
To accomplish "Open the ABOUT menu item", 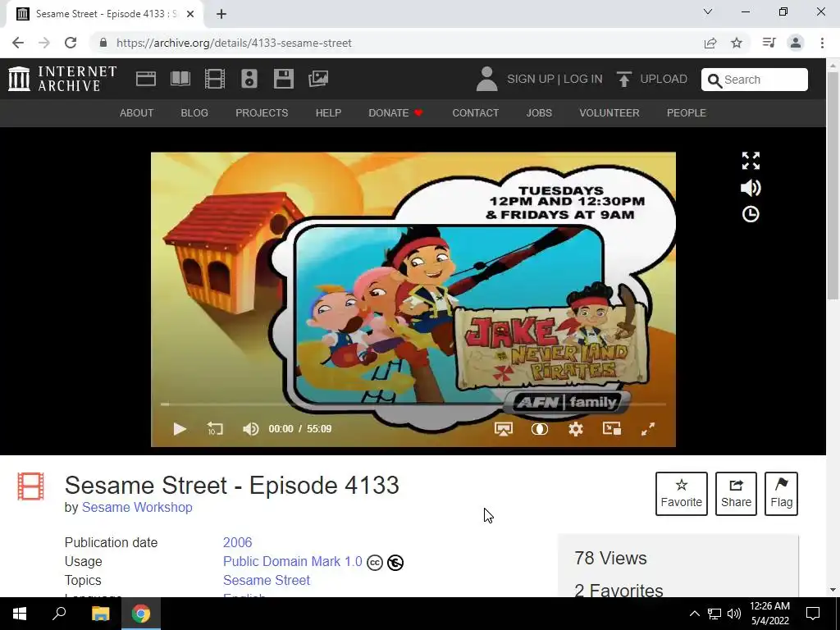I will point(137,113).
